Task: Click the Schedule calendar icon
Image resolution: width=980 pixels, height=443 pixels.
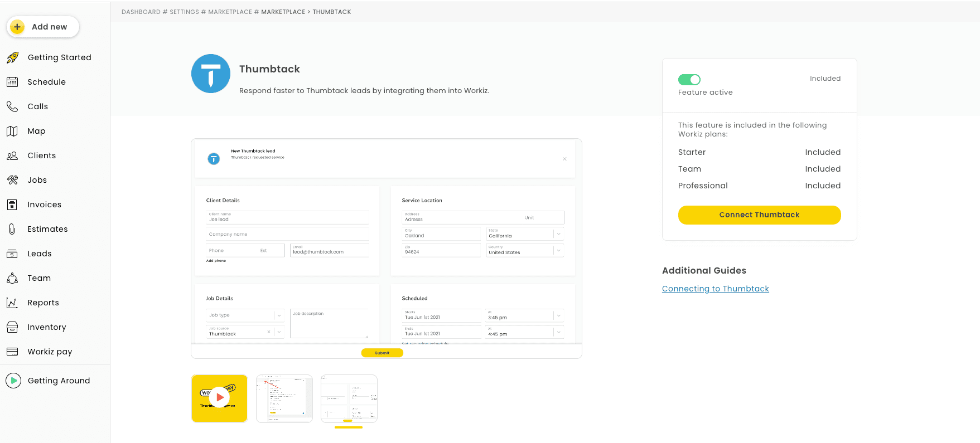Action: (x=12, y=82)
